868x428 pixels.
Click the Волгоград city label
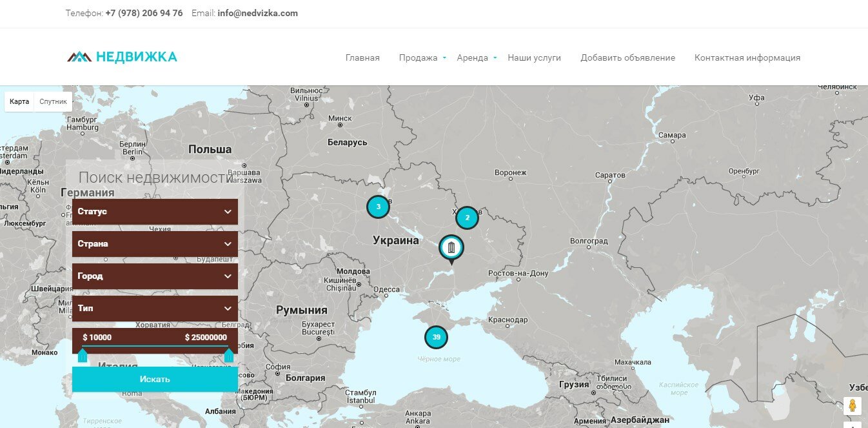(589, 241)
